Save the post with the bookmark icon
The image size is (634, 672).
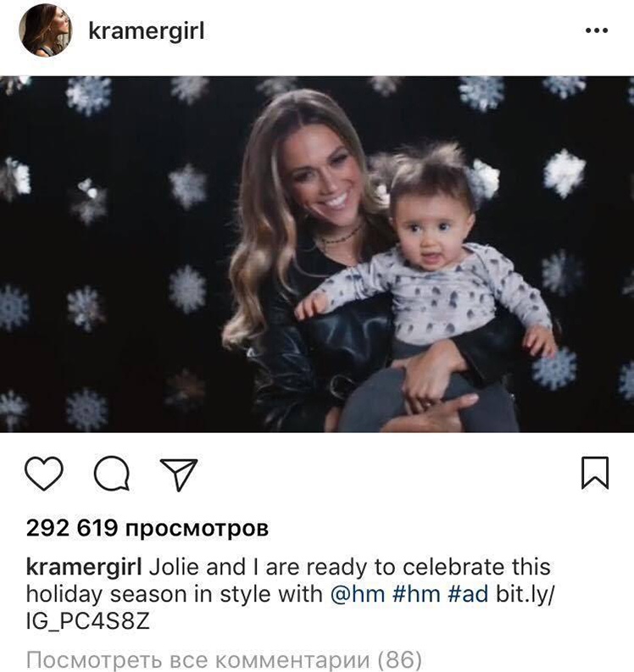[x=595, y=473]
